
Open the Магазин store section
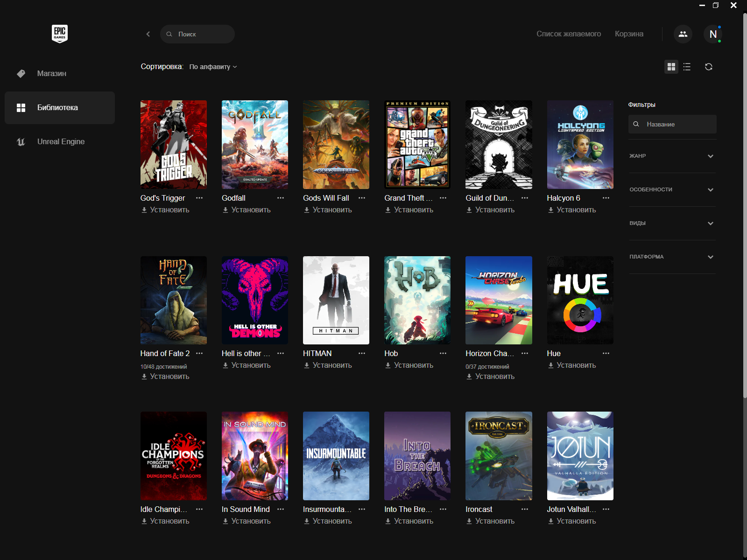[x=60, y=73]
